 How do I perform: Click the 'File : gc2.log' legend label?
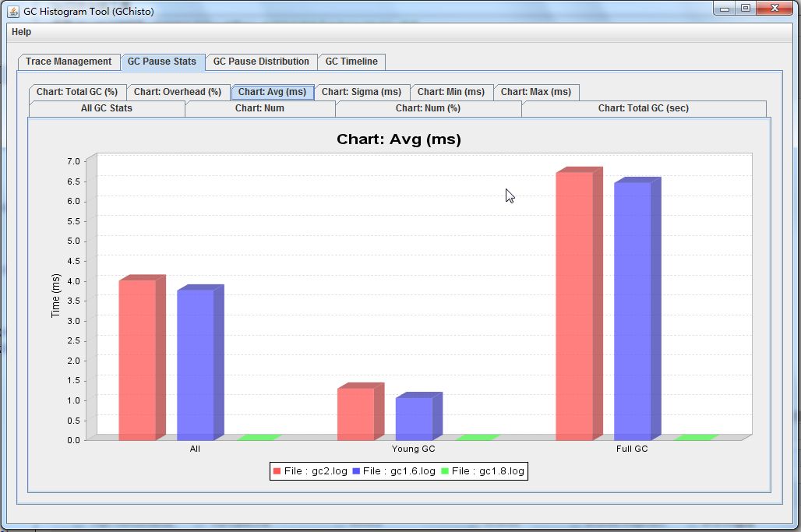click(x=316, y=471)
